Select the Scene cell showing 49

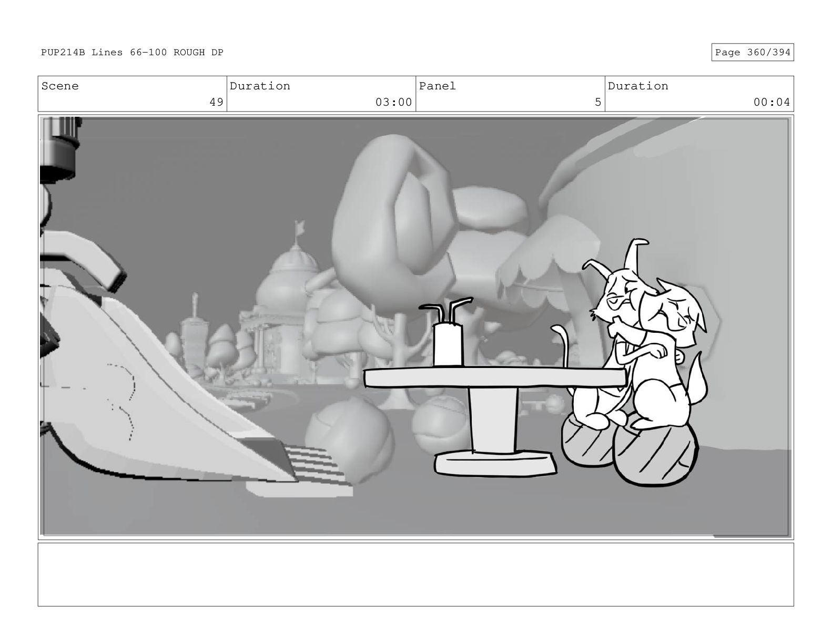tap(133, 94)
